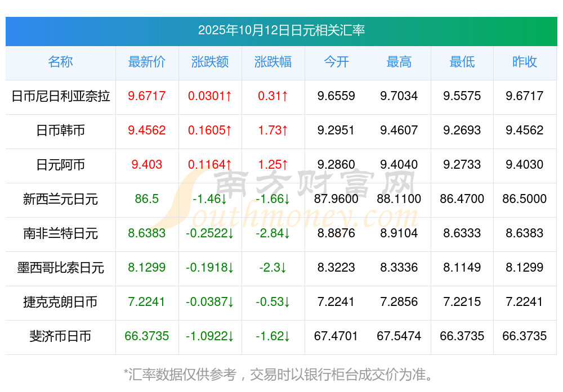
Task: Click the 2025年10月12日日元相关汇率 title banner
Action: pyautogui.click(x=281, y=30)
